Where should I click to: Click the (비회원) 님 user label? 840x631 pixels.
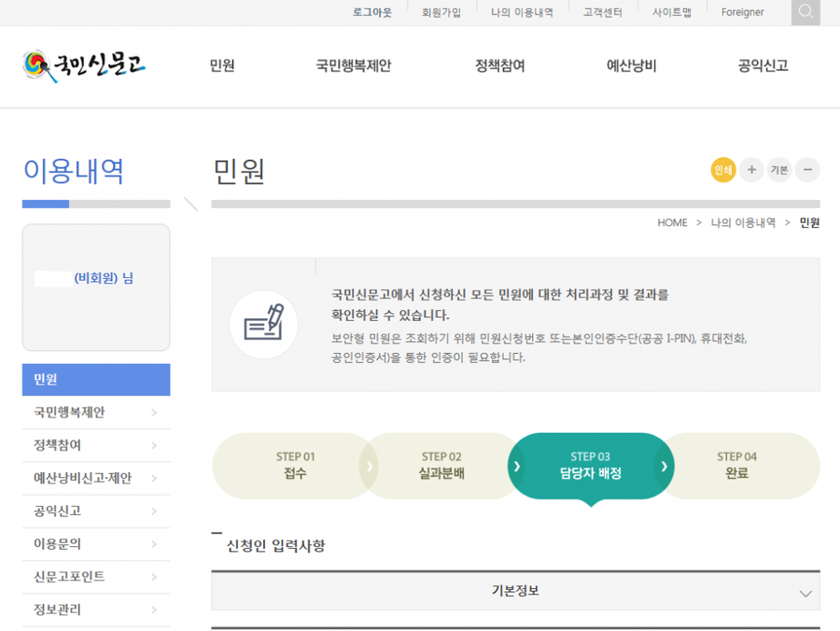[104, 278]
